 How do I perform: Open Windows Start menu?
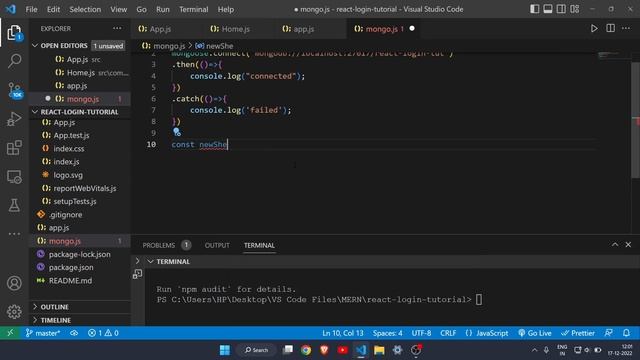(x=225, y=350)
